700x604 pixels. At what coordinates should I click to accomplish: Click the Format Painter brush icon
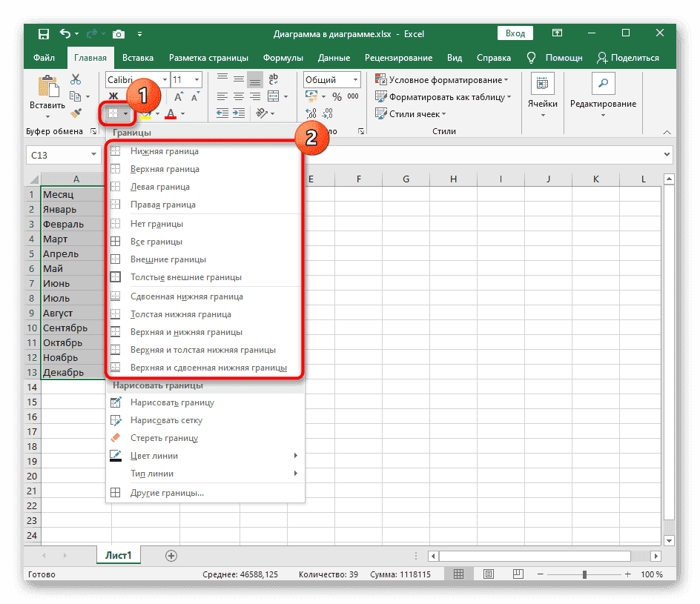coord(75,113)
